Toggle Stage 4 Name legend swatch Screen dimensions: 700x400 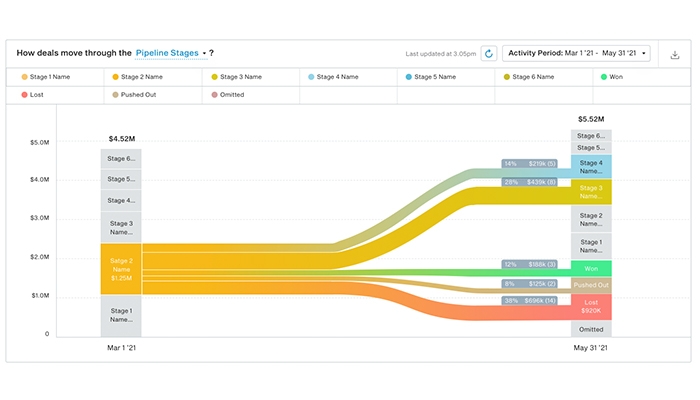click(312, 76)
